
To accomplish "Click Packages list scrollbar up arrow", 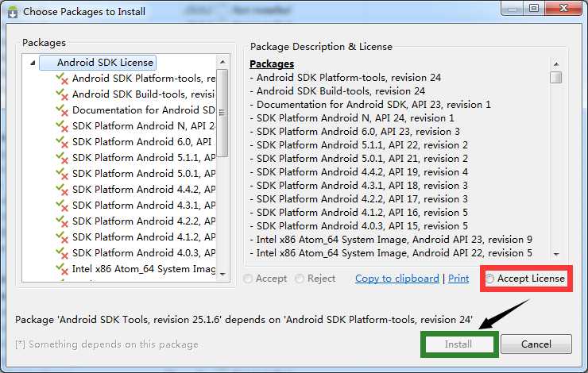I will pos(222,62).
